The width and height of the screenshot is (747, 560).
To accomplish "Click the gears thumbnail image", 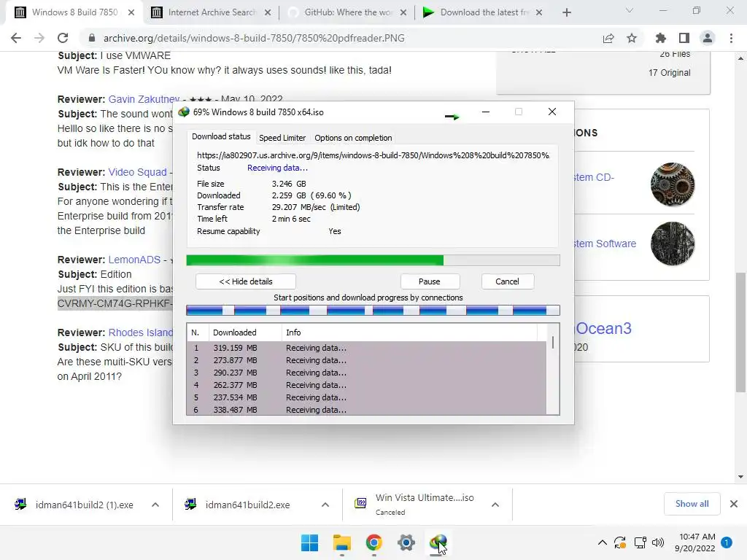I will (672, 184).
